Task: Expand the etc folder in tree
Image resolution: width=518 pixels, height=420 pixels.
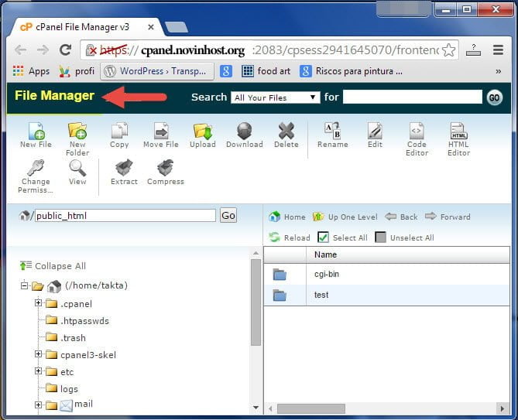Action: point(38,372)
